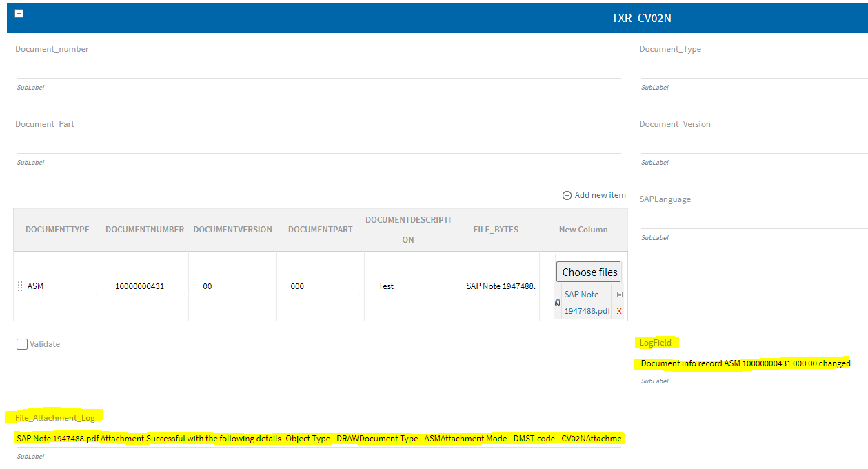Grab the row drag handle beside ASM
Screen dimensions: 868x469
20,286
